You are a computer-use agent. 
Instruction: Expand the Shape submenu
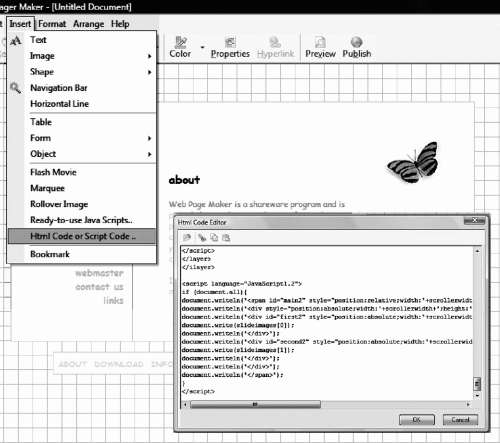[x=149, y=72]
